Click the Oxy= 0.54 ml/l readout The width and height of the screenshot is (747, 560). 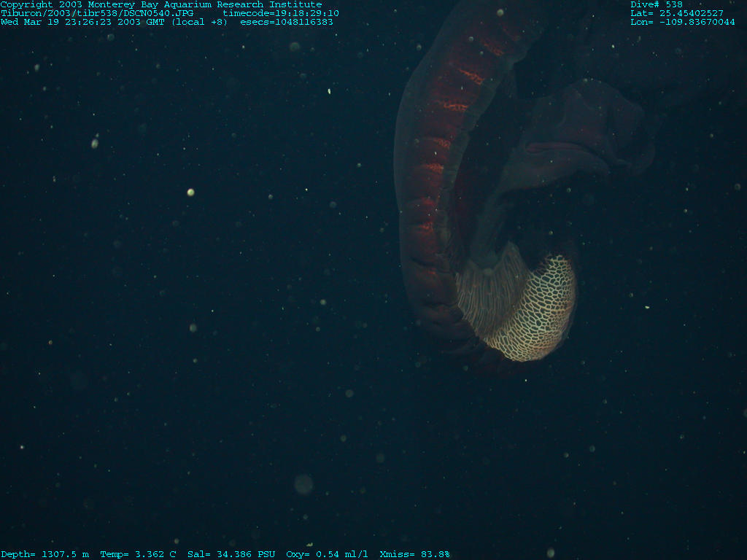point(327,554)
